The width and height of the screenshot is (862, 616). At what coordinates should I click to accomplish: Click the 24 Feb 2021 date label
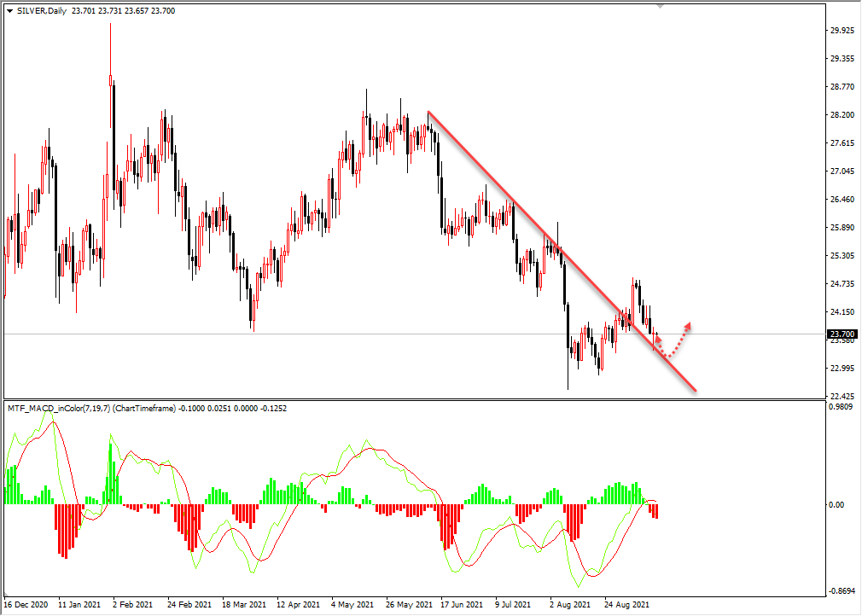click(x=189, y=604)
